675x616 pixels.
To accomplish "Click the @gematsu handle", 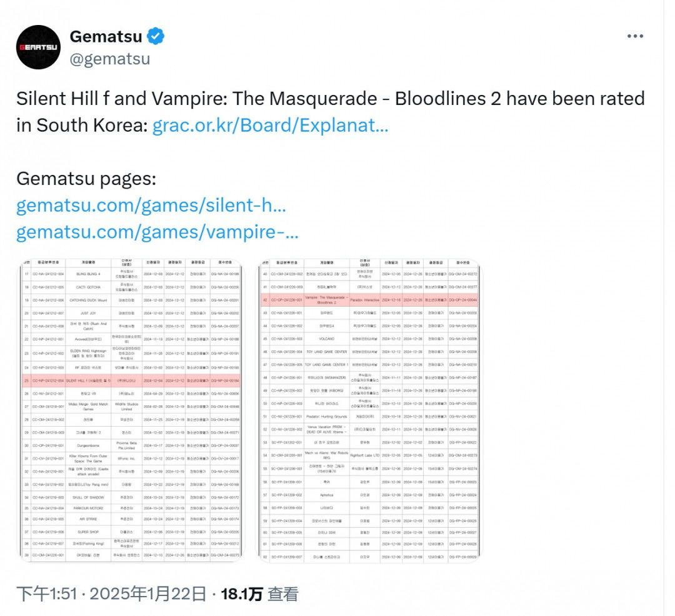I will pos(109,59).
